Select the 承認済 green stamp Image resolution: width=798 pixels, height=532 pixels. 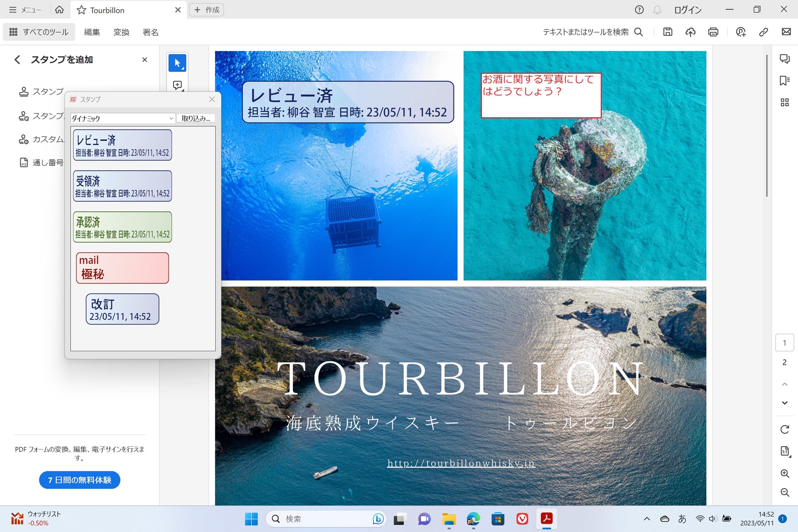122,227
